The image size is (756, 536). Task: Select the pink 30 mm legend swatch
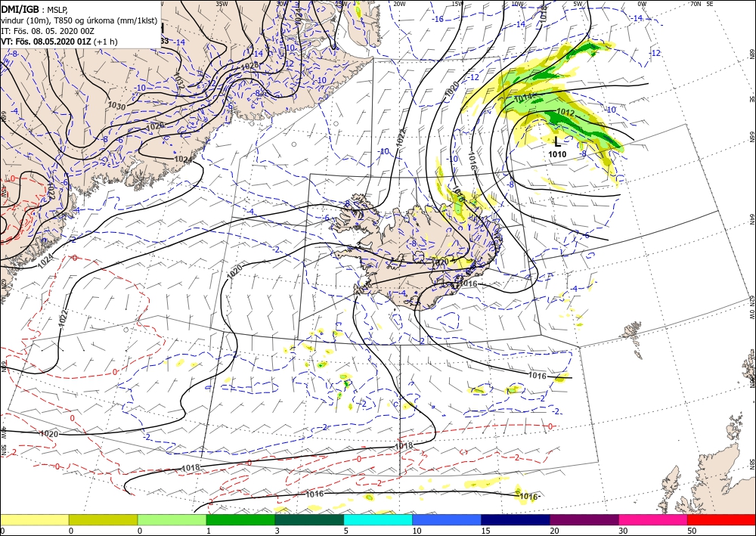coord(653,520)
